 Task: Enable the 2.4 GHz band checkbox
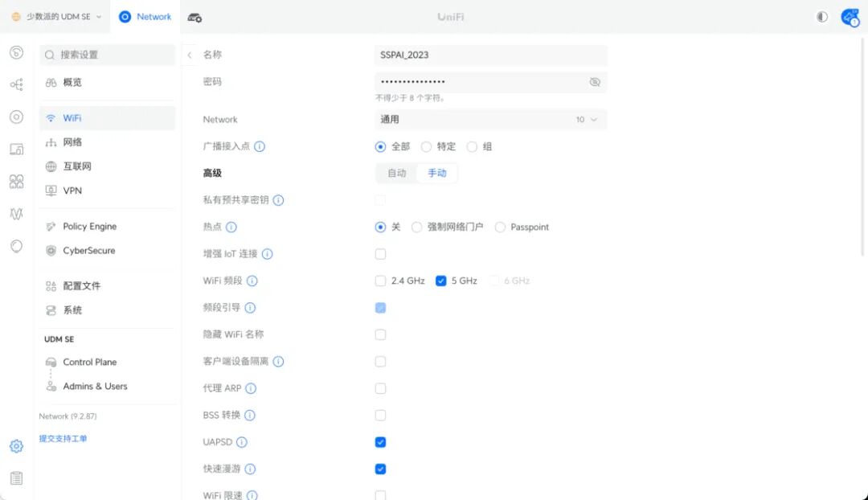[380, 281]
